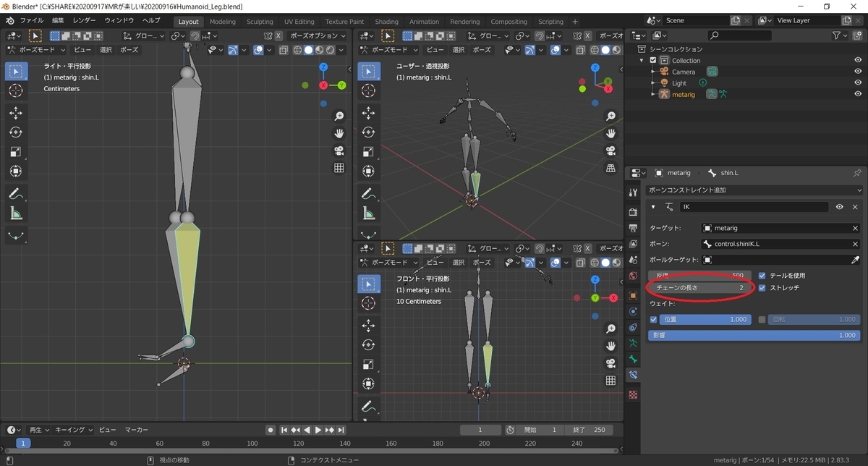The image size is (868, 466).
Task: Expand the Camera item in outliner
Action: tap(653, 72)
